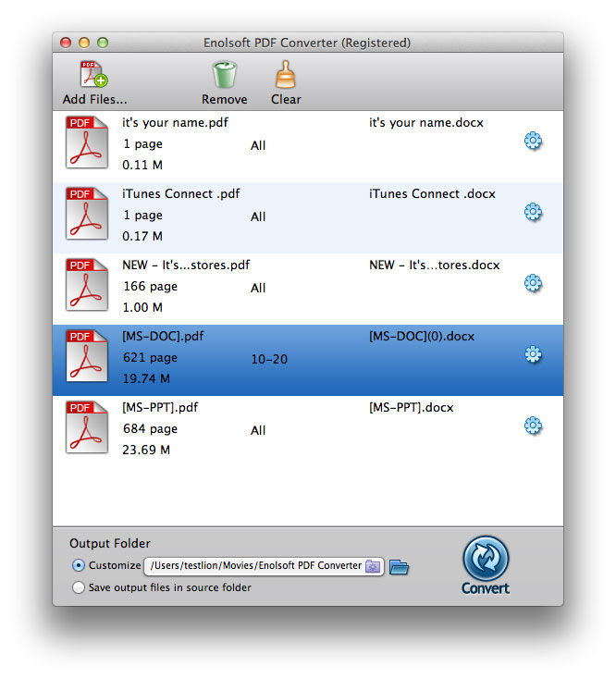
Task: Click page range All for [MS-PPT].pdf
Action: click(258, 430)
